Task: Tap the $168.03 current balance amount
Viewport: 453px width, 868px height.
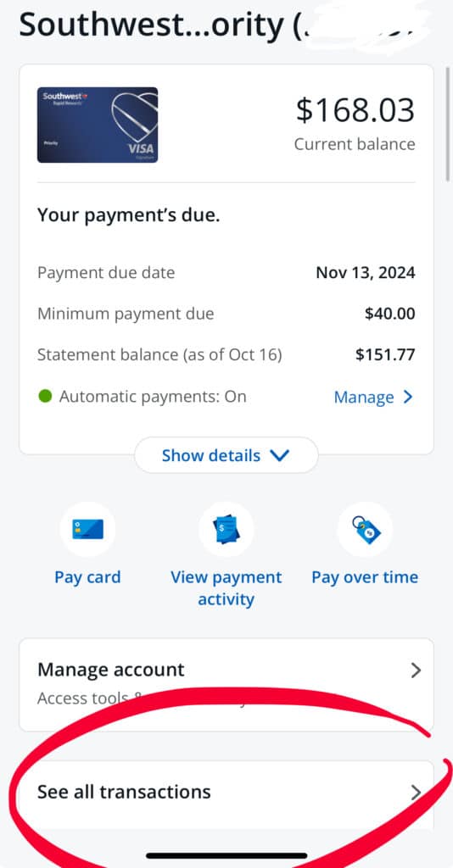Action: click(355, 109)
